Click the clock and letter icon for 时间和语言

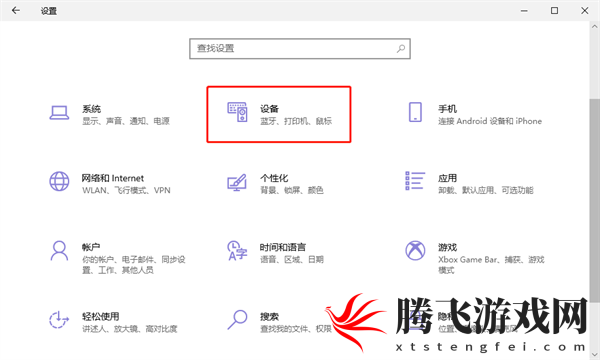coord(237,251)
